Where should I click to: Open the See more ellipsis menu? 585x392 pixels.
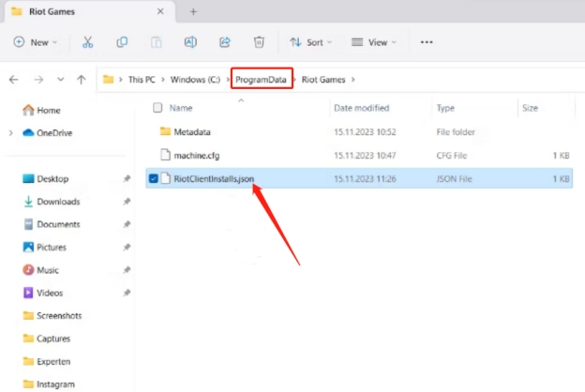pyautogui.click(x=427, y=42)
